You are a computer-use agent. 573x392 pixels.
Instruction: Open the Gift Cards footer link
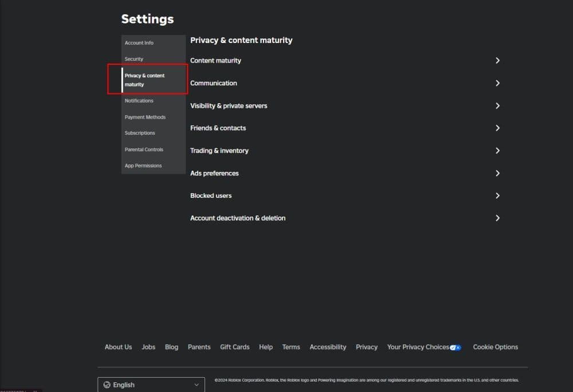coord(235,347)
